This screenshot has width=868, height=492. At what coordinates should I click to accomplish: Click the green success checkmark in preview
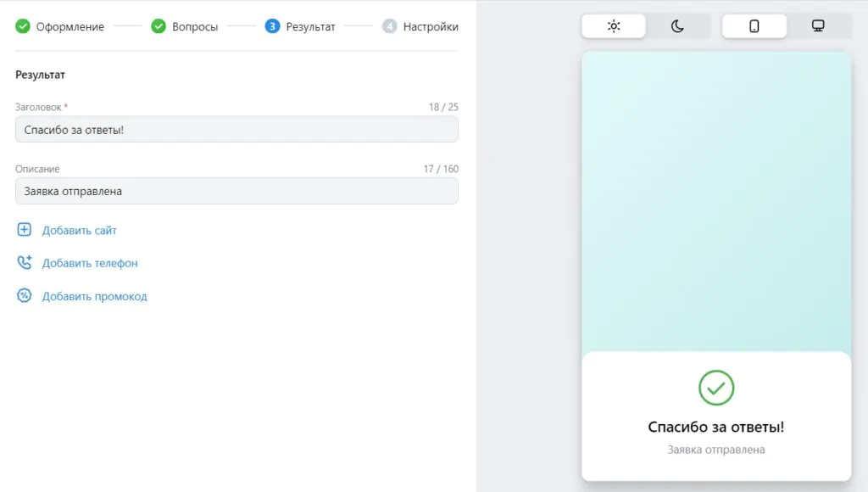716,388
